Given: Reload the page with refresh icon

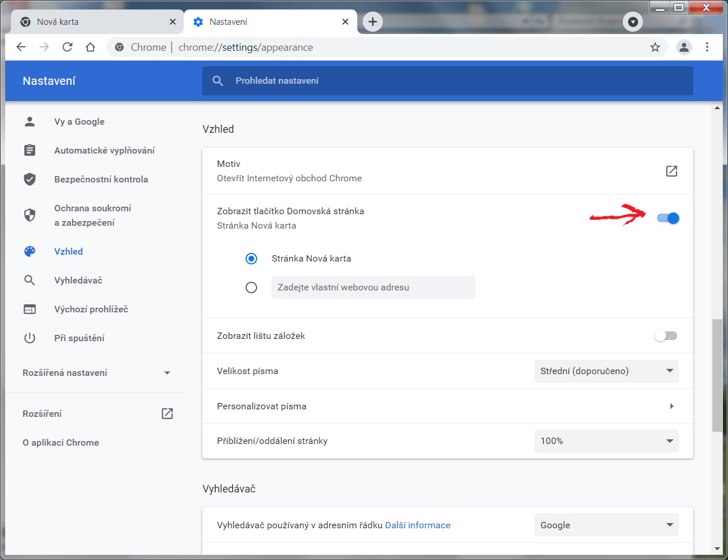Looking at the screenshot, I should pyautogui.click(x=67, y=47).
